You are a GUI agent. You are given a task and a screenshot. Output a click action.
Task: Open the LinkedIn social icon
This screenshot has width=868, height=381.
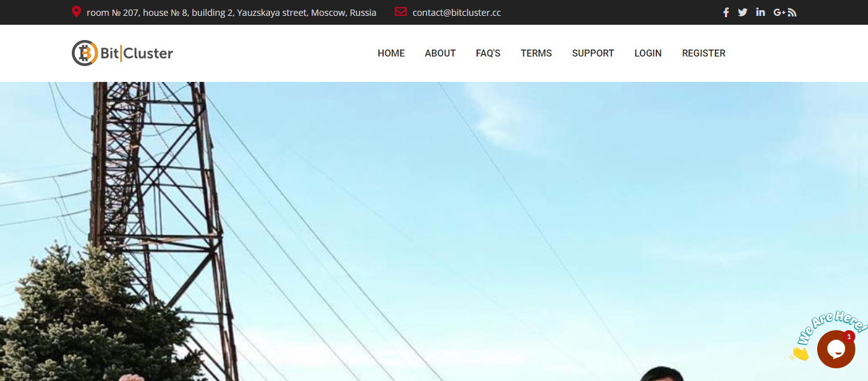(x=761, y=12)
